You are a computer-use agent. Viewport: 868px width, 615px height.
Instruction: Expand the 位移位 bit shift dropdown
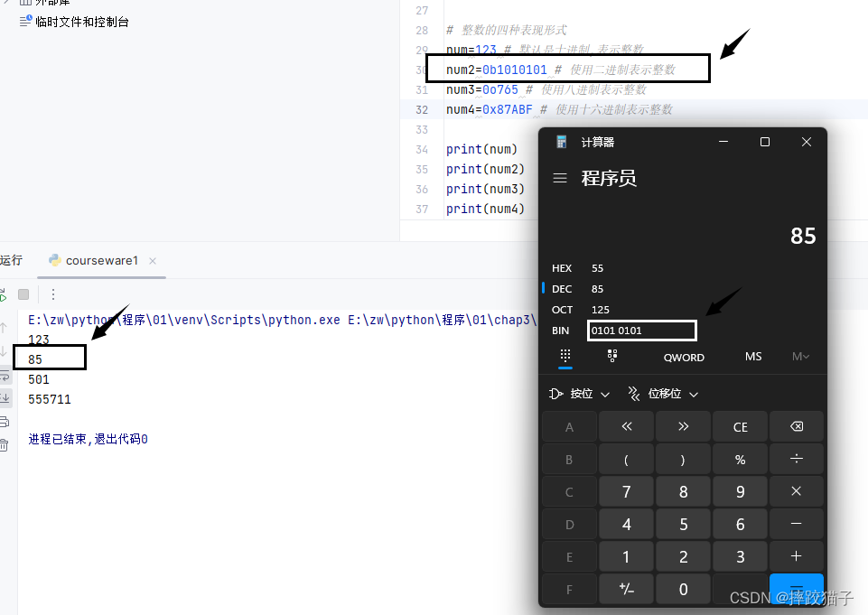click(663, 394)
